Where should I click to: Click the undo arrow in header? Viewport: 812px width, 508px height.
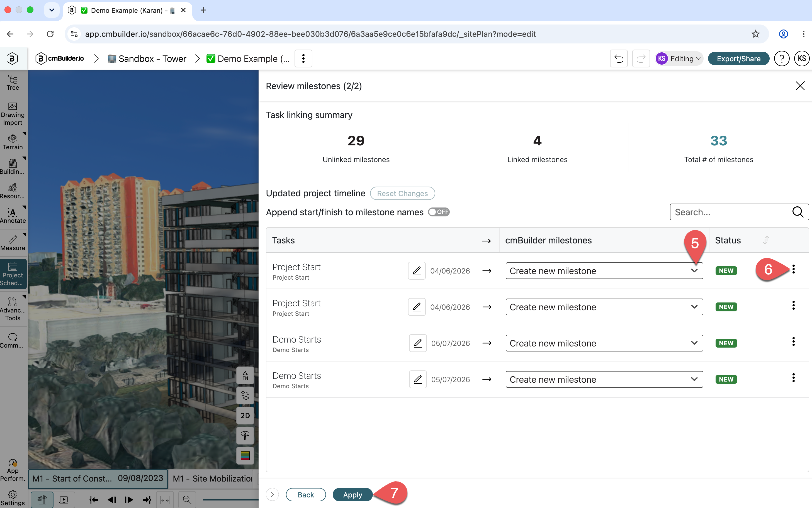(619, 58)
